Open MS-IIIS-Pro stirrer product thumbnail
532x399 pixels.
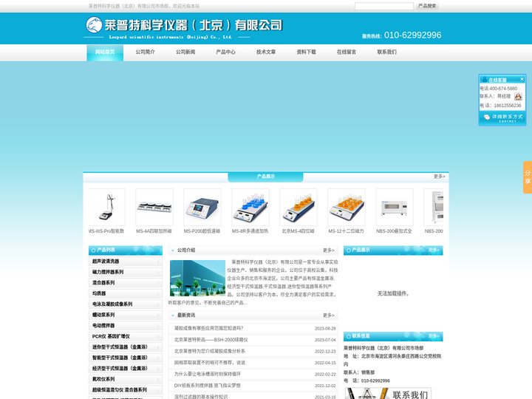pyautogui.click(x=107, y=207)
